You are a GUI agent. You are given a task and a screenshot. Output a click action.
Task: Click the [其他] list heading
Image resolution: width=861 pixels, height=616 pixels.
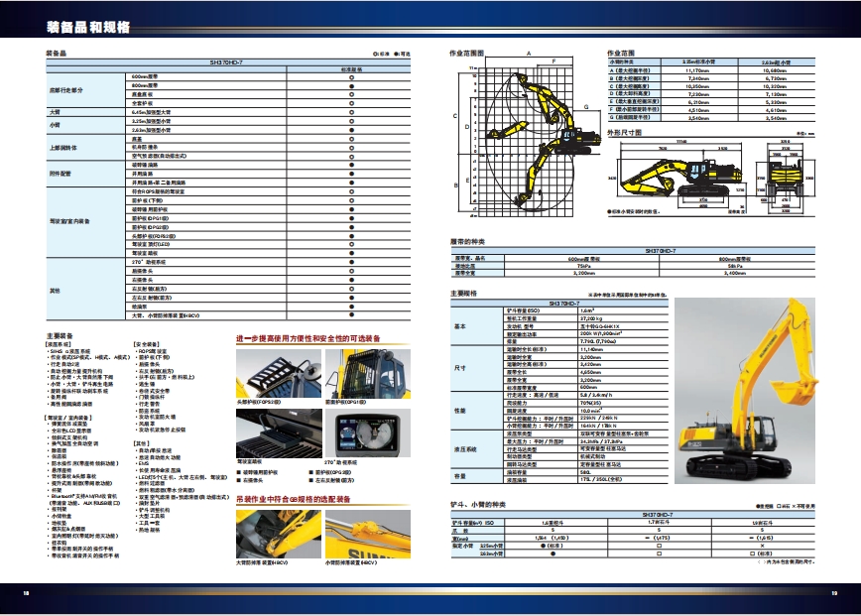click(142, 443)
